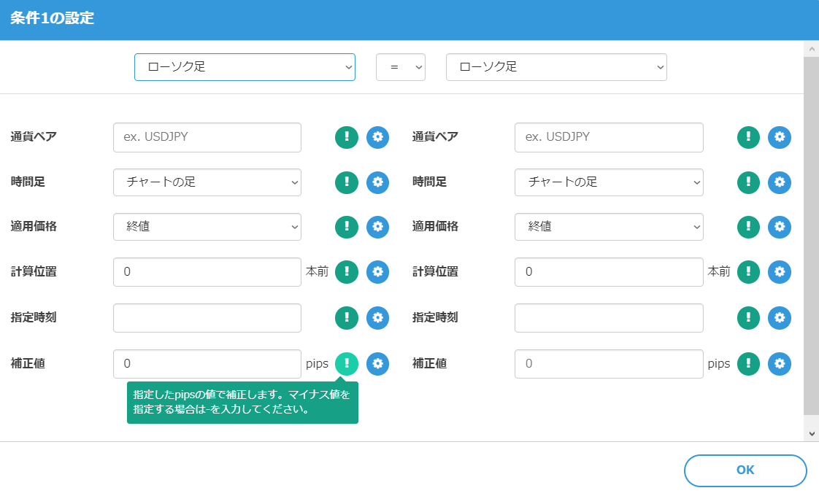This screenshot has width=819, height=504.
Task: Open the left 終値 price dropdown
Action: click(207, 227)
